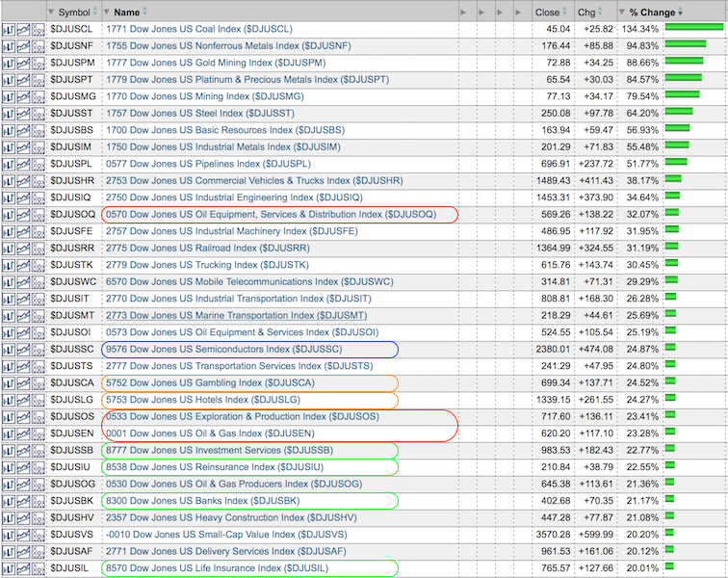The width and height of the screenshot is (728, 578).
Task: Expand the first hidden column arrow after Name
Action: tap(463, 12)
